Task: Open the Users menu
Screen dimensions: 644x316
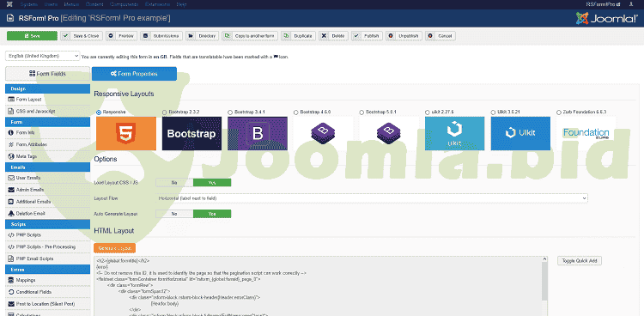Action: [51, 4]
